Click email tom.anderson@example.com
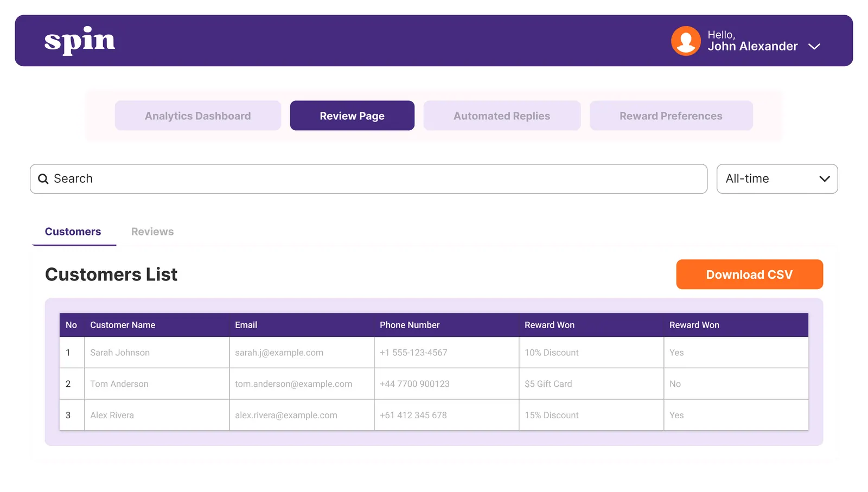The width and height of the screenshot is (868, 492). tap(293, 384)
